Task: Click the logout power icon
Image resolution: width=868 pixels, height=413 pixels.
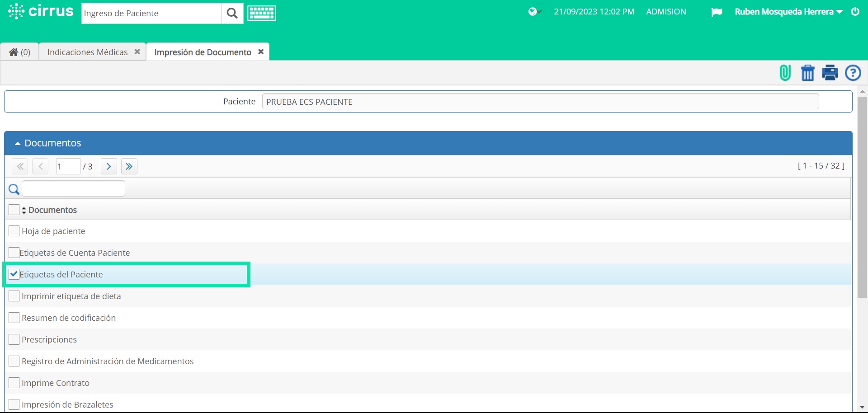Action: tap(855, 12)
